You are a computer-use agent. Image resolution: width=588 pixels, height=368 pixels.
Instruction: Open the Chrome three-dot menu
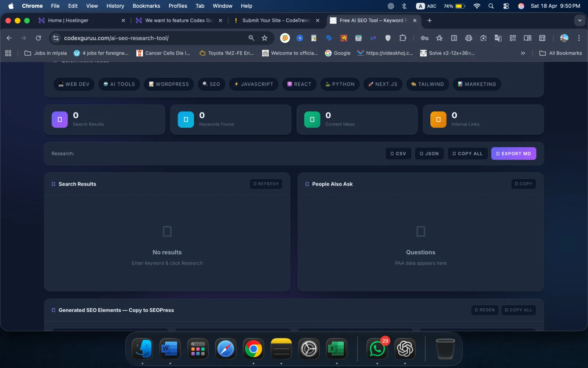pyautogui.click(x=579, y=38)
